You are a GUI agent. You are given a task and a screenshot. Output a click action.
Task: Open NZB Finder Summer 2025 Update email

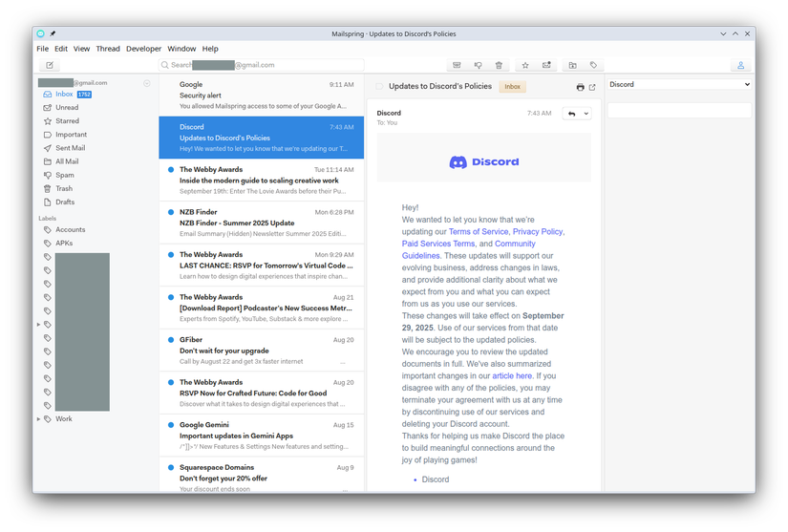point(262,223)
